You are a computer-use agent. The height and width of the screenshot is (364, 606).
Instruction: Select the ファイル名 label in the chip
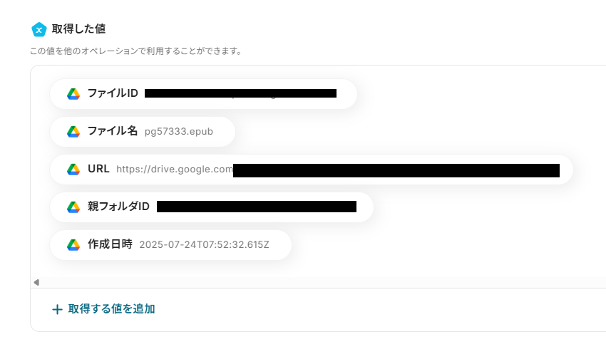pos(113,131)
